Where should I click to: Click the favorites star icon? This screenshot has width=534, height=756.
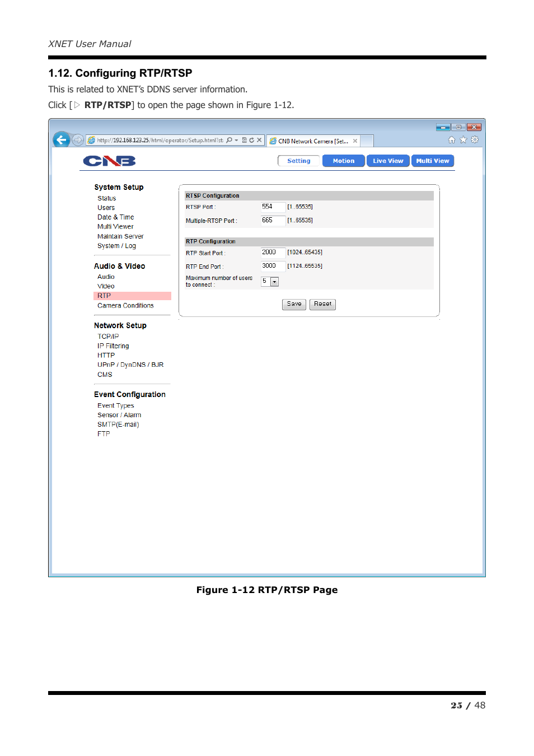[463, 140]
